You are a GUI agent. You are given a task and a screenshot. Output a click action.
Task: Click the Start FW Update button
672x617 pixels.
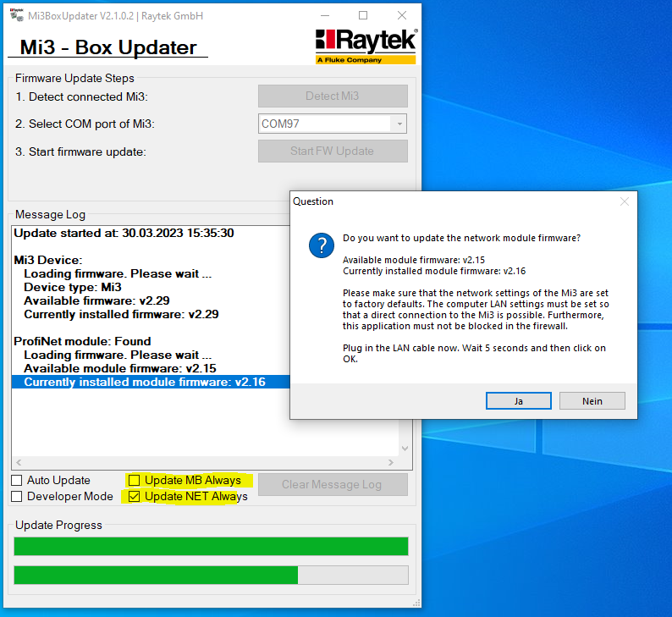(333, 151)
